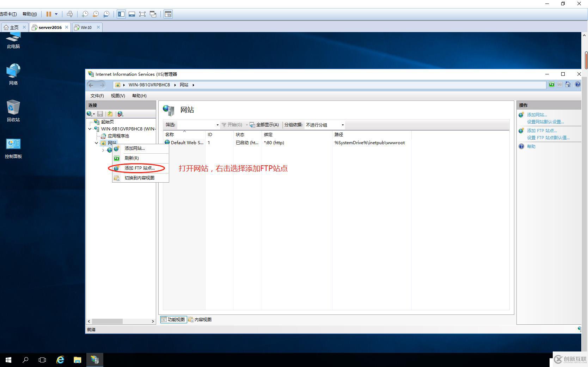Click 添加 FTP 站点... link in 操作 pane

coord(542,131)
